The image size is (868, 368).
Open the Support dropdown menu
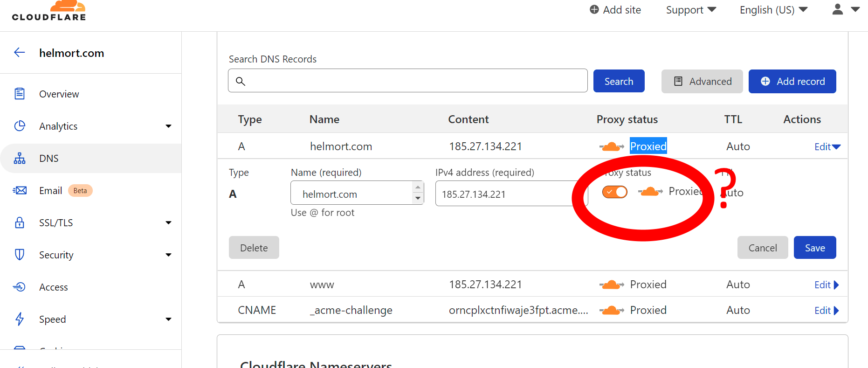(690, 10)
